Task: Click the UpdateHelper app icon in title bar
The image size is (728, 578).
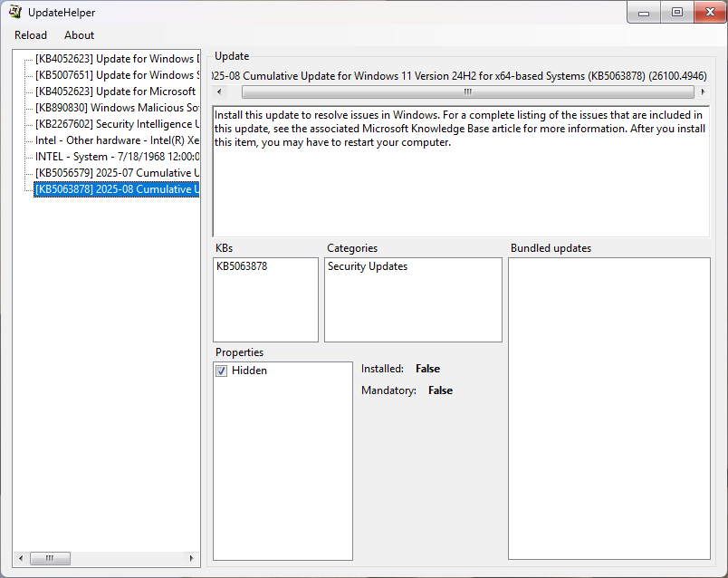Action: coord(15,12)
